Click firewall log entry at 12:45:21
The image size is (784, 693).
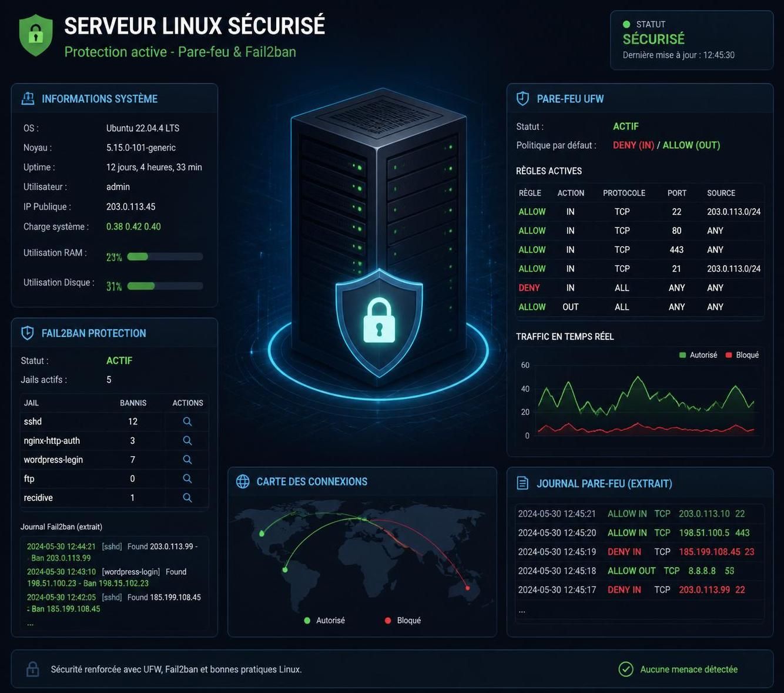[640, 514]
